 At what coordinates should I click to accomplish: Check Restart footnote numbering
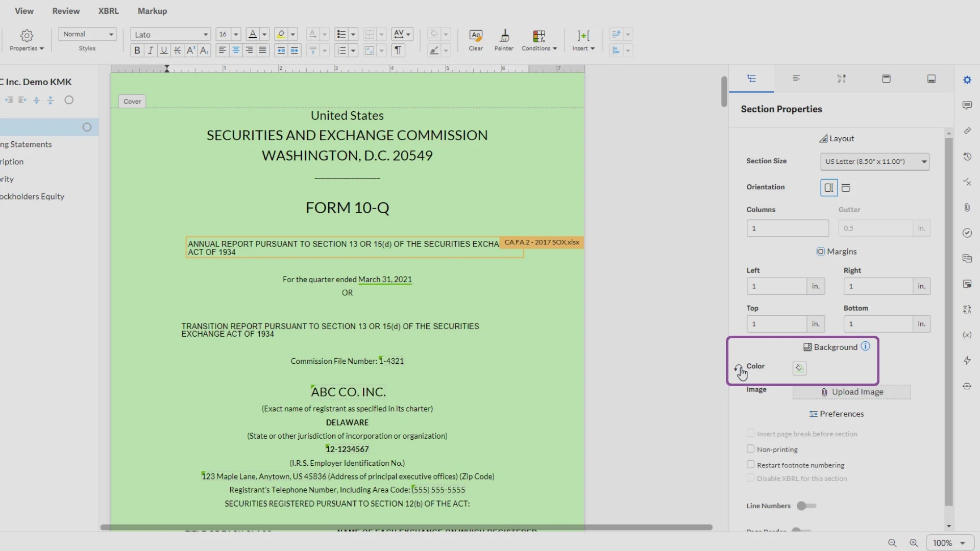[750, 465]
